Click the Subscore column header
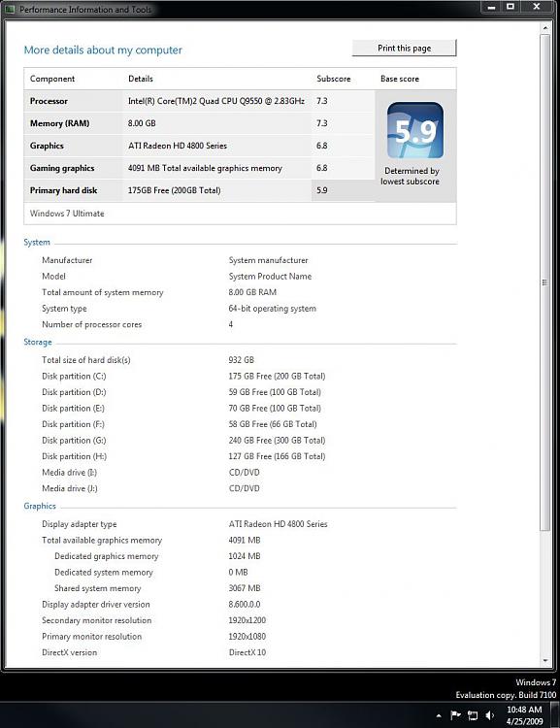 pyautogui.click(x=334, y=79)
